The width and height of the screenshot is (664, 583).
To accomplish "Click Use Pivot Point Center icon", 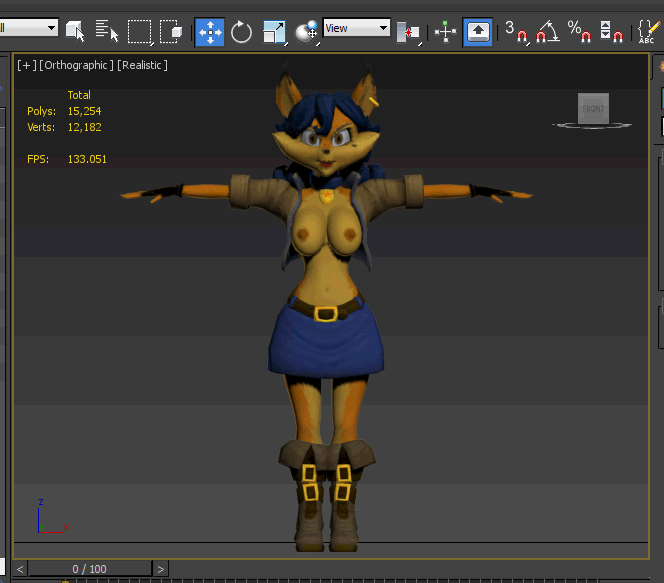I will (x=408, y=32).
